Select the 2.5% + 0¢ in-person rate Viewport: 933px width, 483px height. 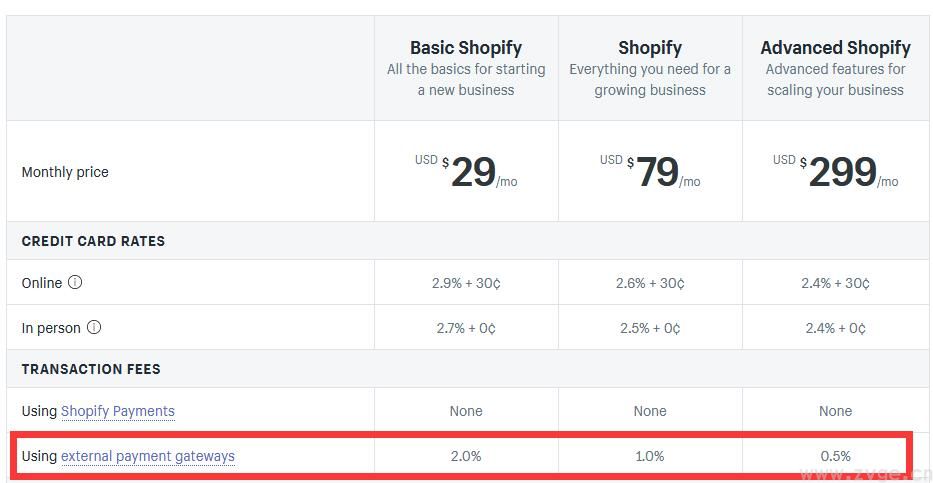650,328
